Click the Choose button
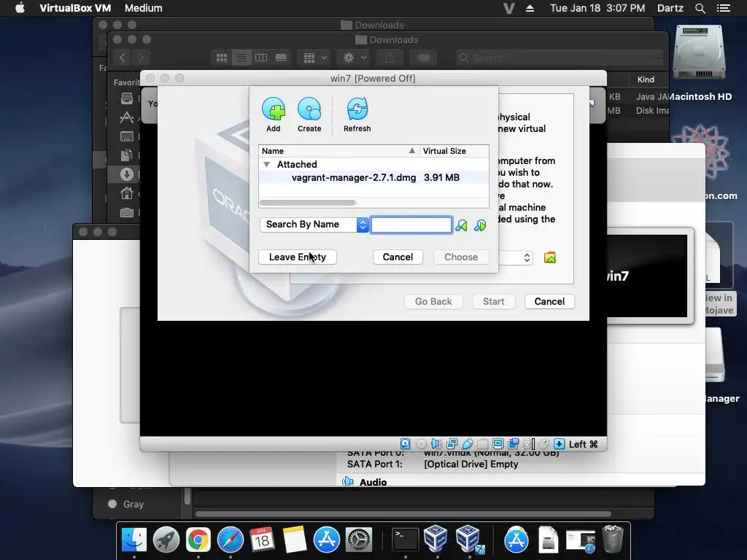 point(461,257)
